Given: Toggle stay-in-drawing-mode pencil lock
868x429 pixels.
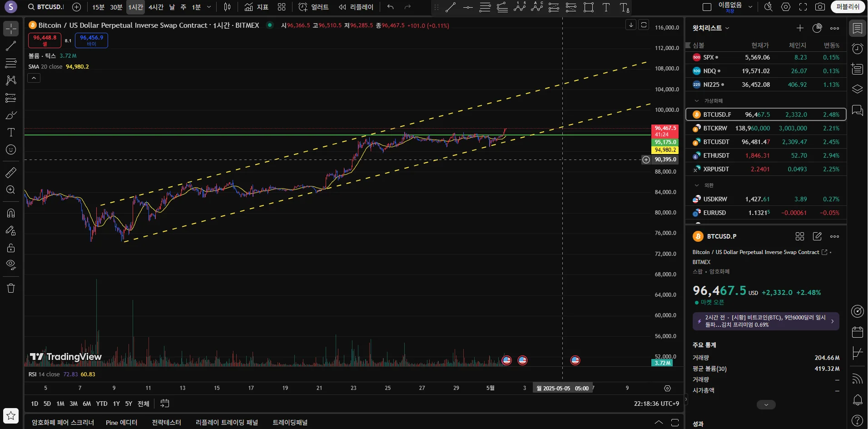Looking at the screenshot, I should pos(11,230).
